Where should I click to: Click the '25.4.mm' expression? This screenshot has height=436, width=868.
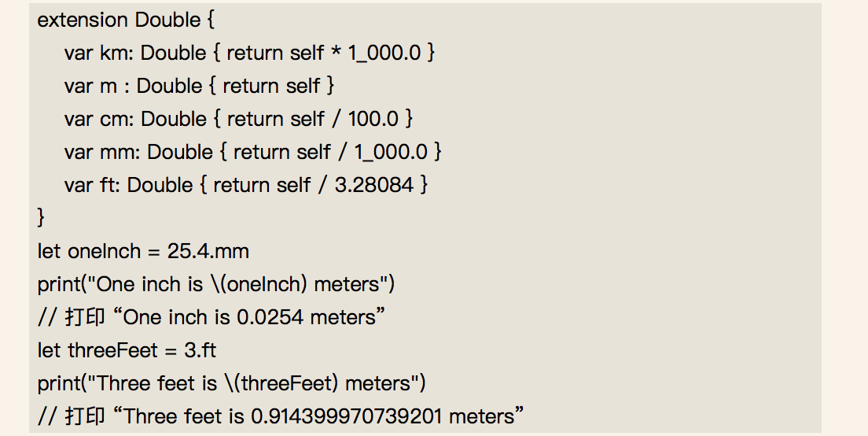pyautogui.click(x=208, y=252)
